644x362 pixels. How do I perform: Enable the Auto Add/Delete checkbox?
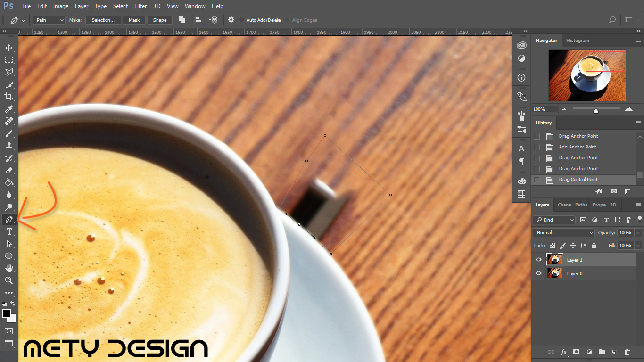click(x=242, y=20)
